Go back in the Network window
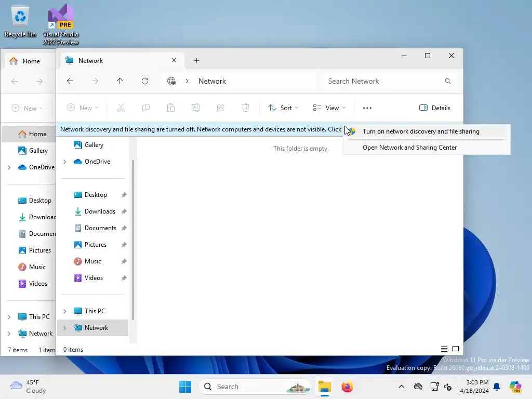532x399 pixels. [70, 81]
